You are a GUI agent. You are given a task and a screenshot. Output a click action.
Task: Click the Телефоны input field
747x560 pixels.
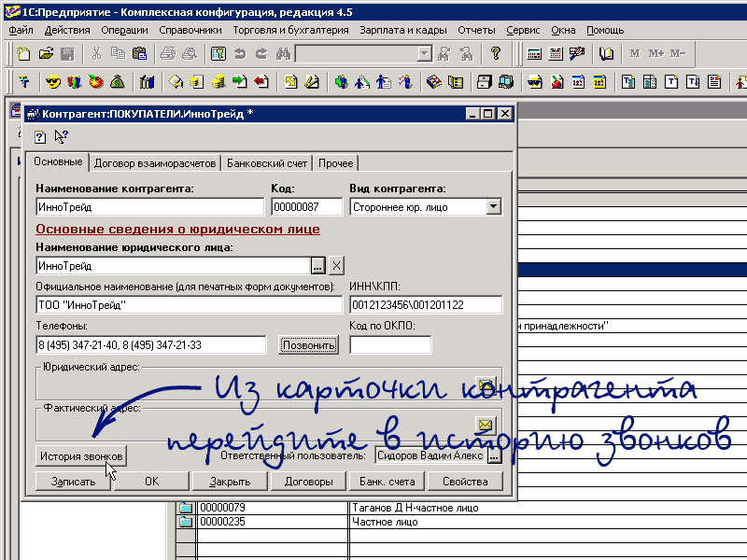pos(151,344)
